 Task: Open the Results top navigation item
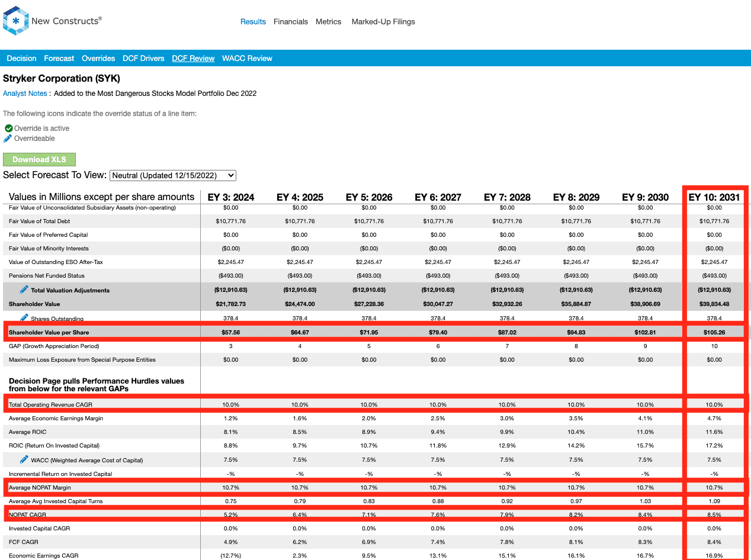(253, 22)
